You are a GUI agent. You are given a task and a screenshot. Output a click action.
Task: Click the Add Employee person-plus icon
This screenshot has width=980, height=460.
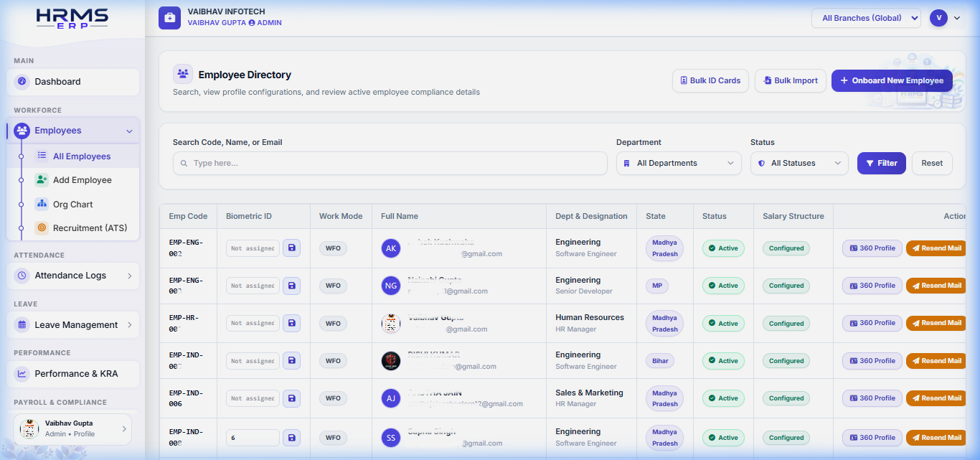pyautogui.click(x=42, y=180)
